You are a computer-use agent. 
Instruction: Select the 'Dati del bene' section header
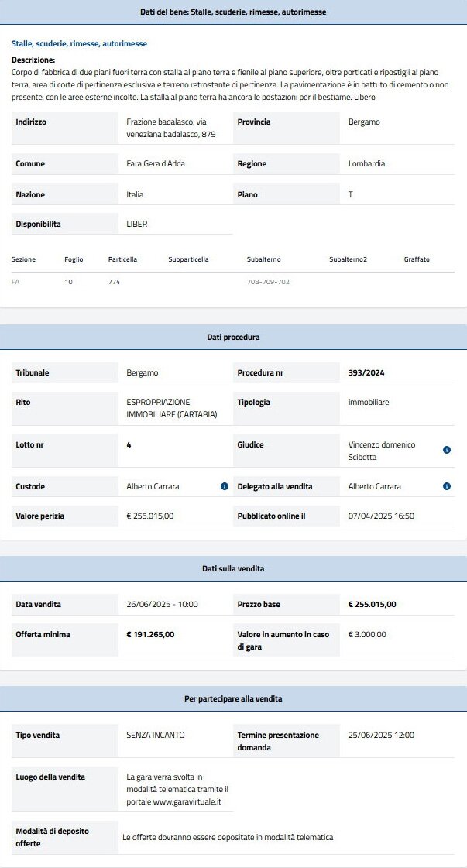pos(233,12)
